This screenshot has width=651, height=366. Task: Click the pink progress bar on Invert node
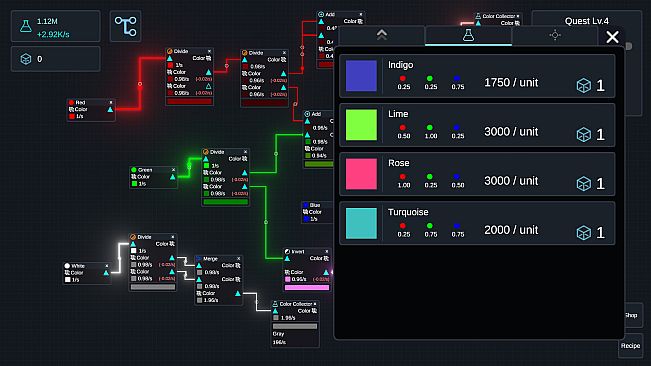coord(307,287)
